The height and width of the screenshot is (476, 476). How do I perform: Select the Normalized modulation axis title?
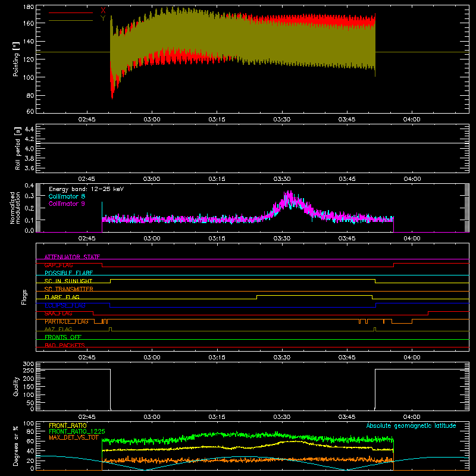15,208
